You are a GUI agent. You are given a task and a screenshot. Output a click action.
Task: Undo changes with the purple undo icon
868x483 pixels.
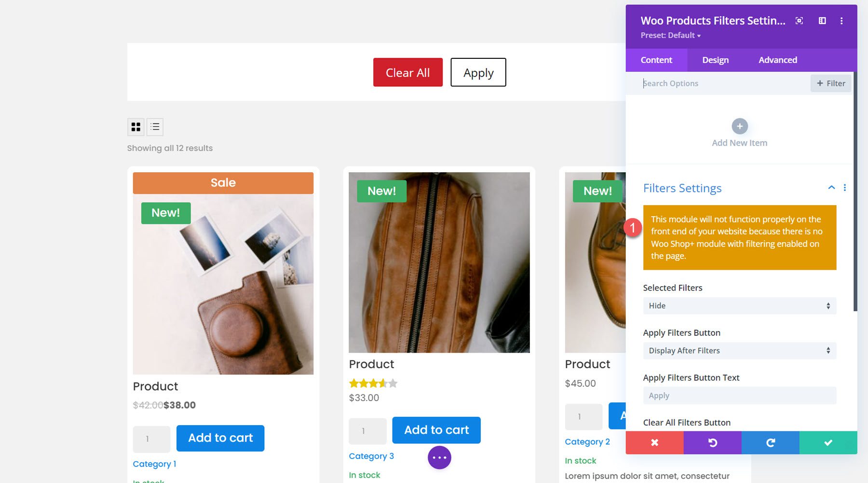coord(712,442)
